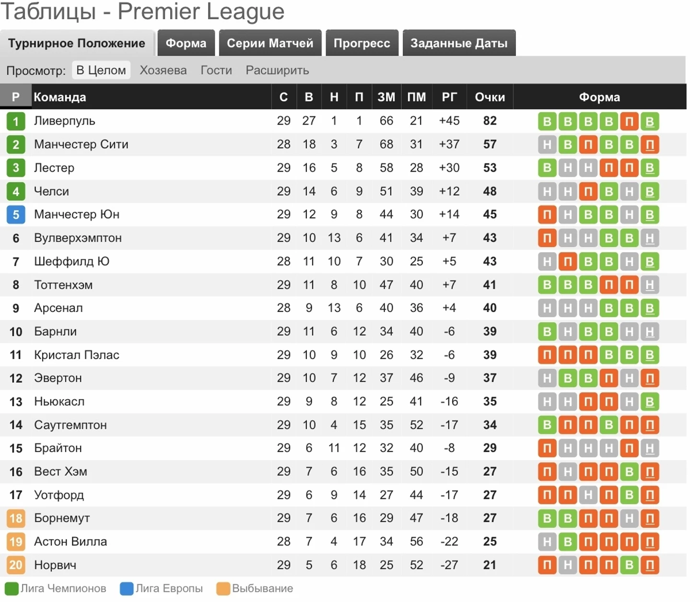
Task: Expand the table with Расширить
Action: click(x=277, y=70)
